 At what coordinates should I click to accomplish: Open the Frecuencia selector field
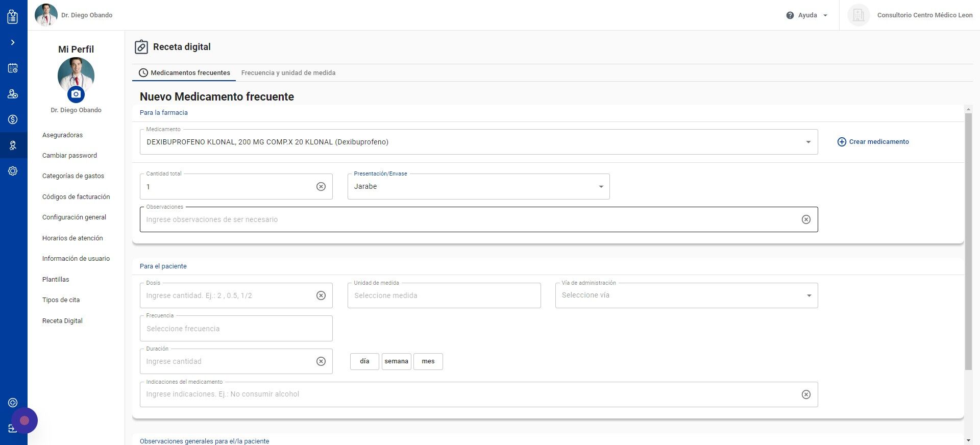[x=236, y=329]
